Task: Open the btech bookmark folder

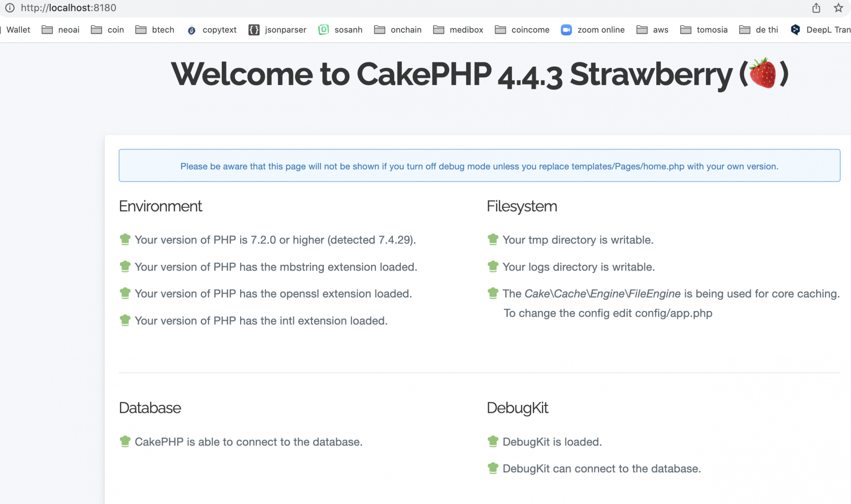Action: [x=155, y=30]
